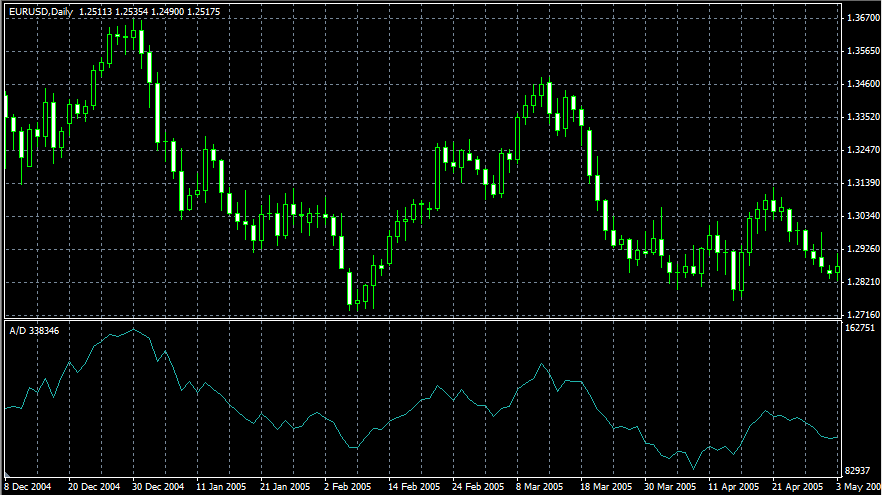Select the 8 Mar 2005 date label

pos(539,487)
